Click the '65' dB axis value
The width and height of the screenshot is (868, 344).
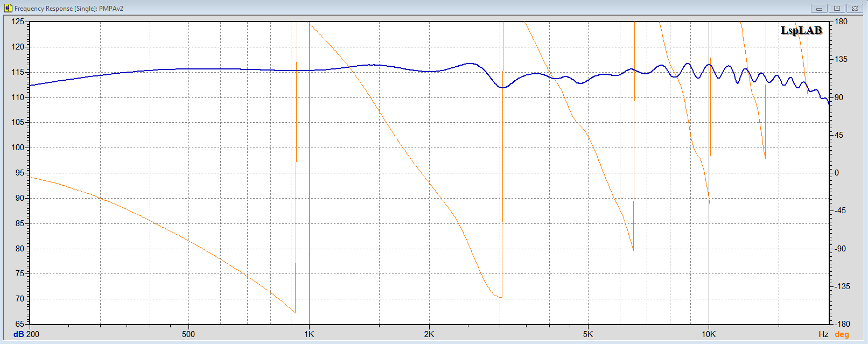(x=20, y=324)
